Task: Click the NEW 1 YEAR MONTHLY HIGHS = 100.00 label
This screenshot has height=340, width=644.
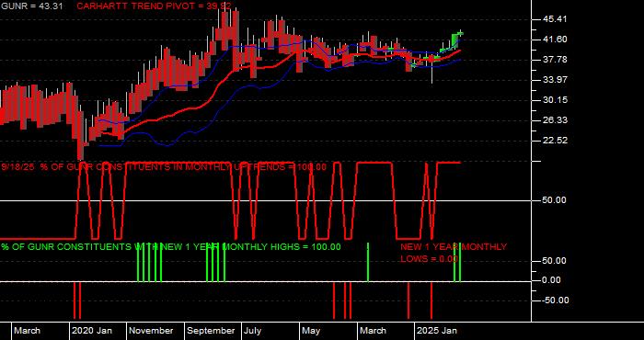Action: click(171, 247)
